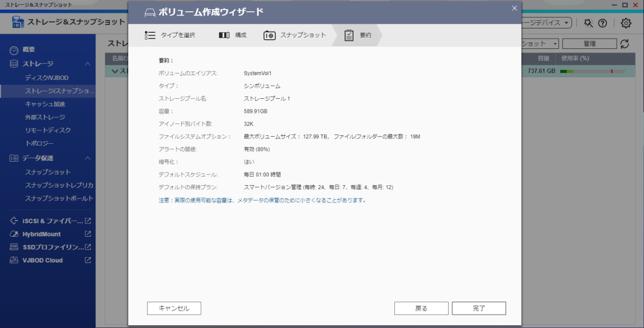Click the HybridMount cloud icon

(14, 234)
